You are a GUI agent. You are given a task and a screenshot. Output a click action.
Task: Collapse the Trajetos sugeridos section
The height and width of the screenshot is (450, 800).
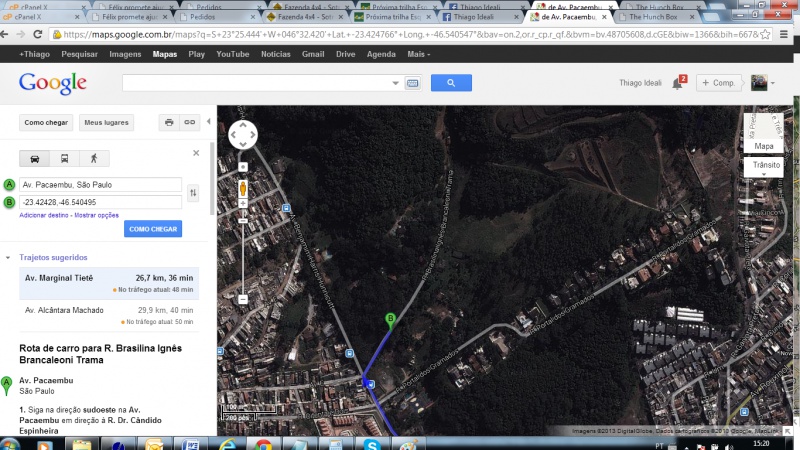8,258
